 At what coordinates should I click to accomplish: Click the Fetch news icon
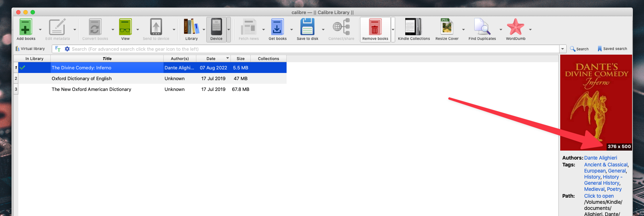[x=248, y=27]
